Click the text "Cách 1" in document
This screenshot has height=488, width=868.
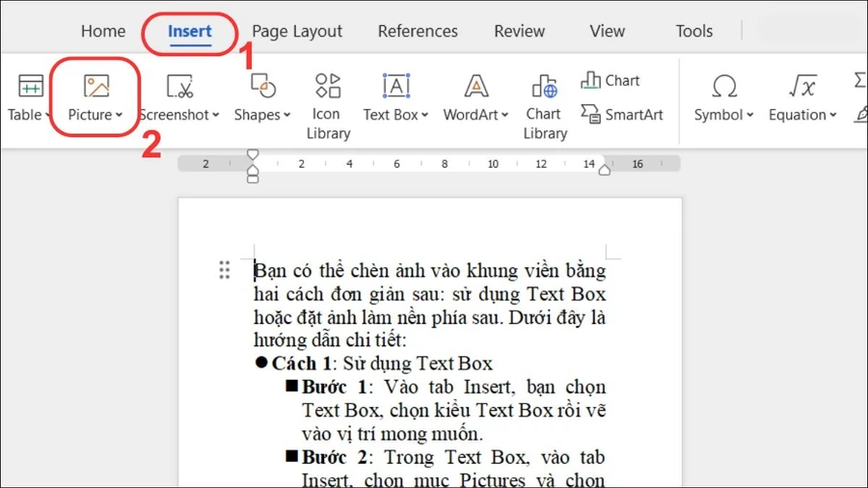click(301, 364)
